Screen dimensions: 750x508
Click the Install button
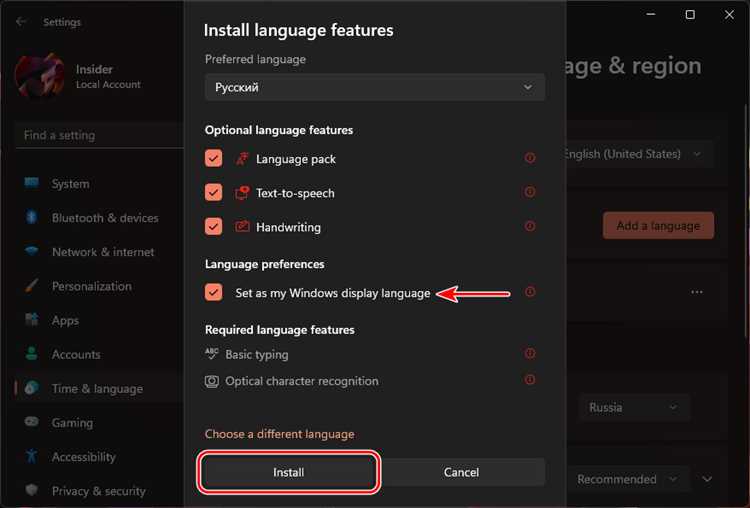coord(288,472)
